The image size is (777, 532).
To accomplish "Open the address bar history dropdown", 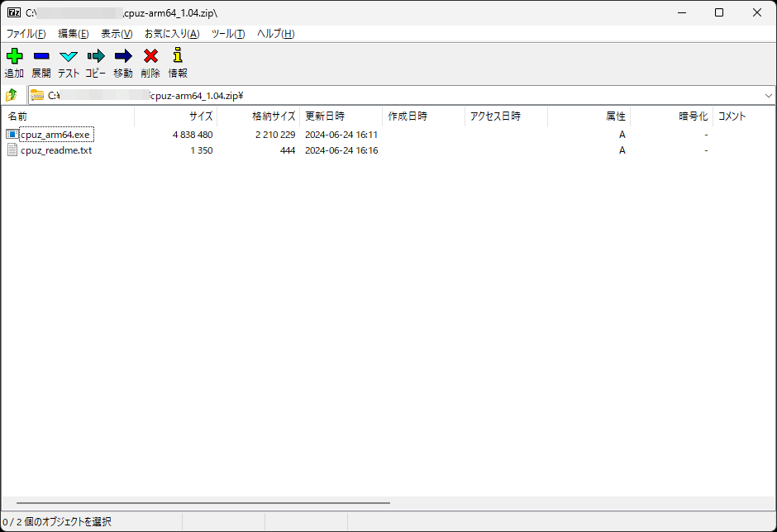I will tap(769, 95).
